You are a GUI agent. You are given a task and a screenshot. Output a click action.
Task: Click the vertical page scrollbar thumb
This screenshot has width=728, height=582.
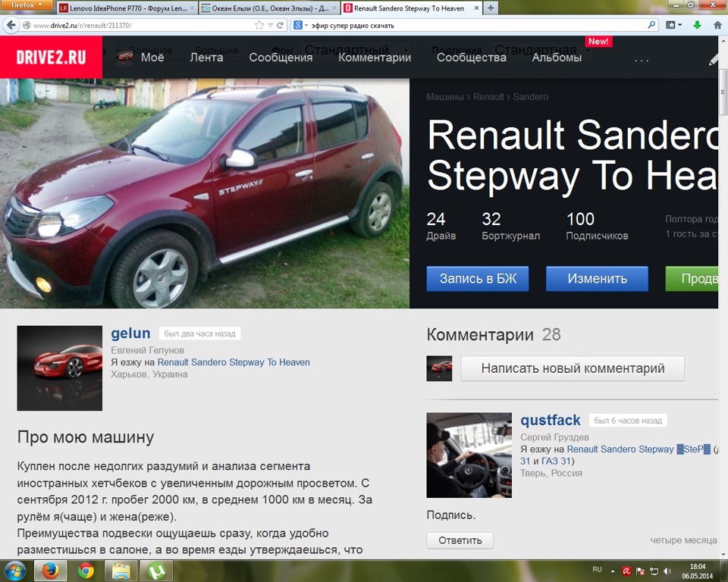[723, 92]
